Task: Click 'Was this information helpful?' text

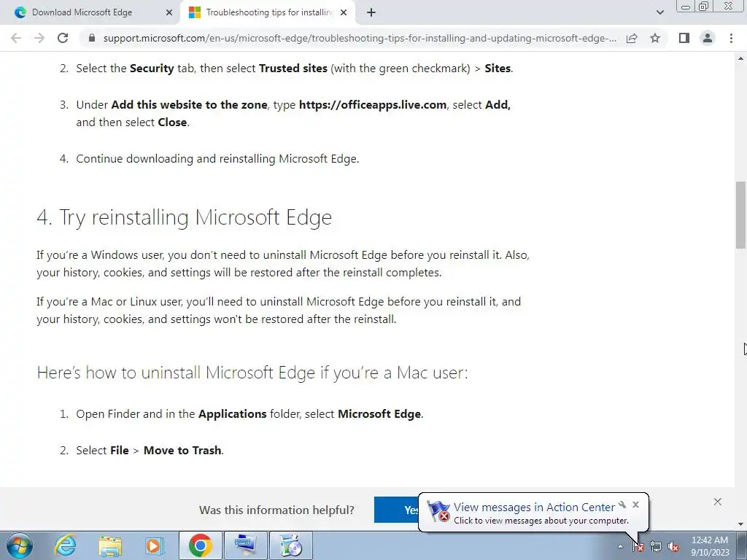Action: click(x=276, y=510)
